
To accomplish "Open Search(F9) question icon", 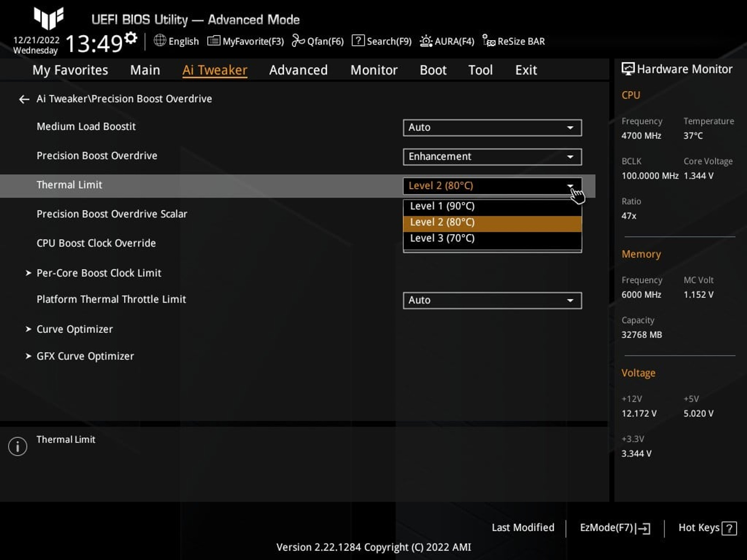I will (358, 41).
